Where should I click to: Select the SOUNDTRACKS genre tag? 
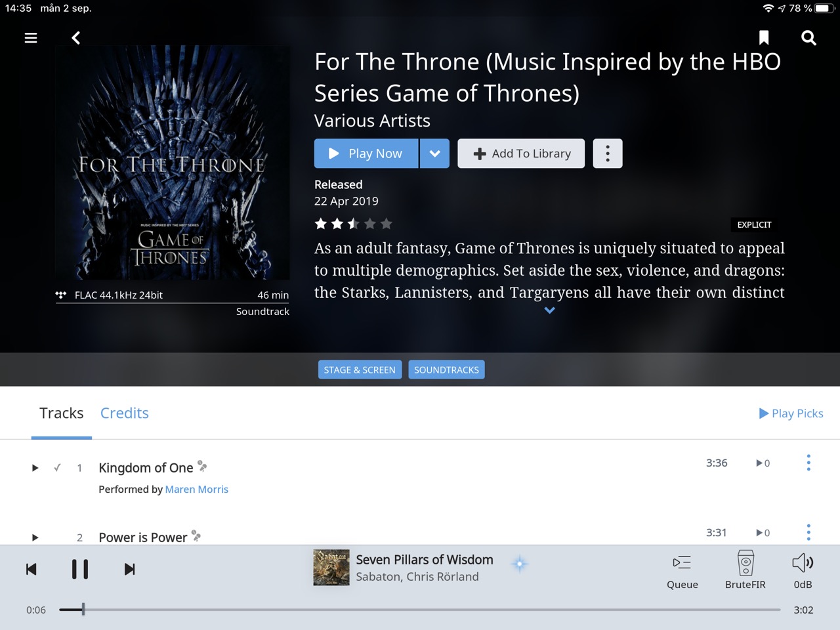446,370
